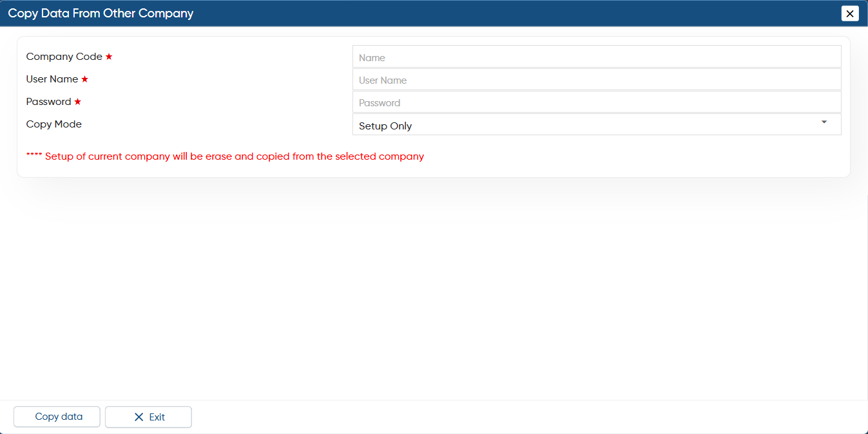This screenshot has width=868, height=434.
Task: Select the 'Setup Only' value text
Action: point(385,126)
